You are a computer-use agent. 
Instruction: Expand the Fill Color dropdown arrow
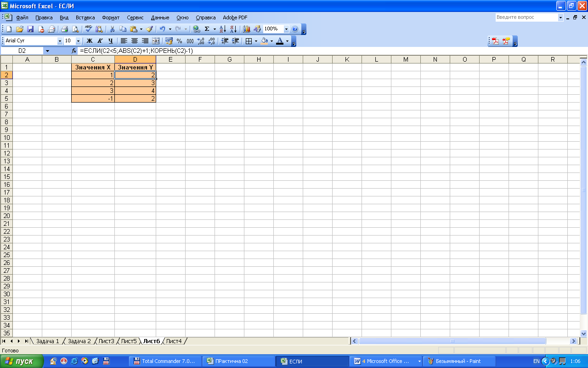pyautogui.click(x=271, y=41)
